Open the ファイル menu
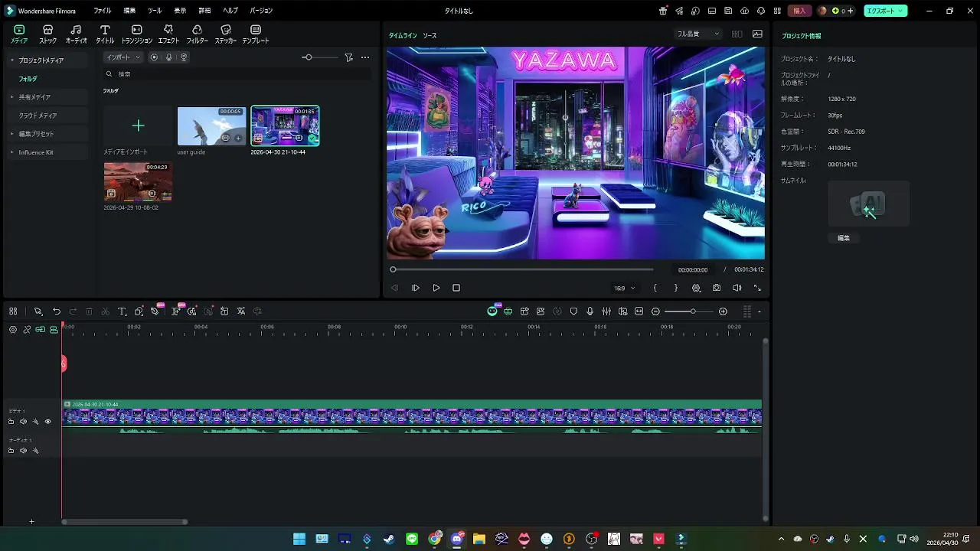 pos(102,11)
